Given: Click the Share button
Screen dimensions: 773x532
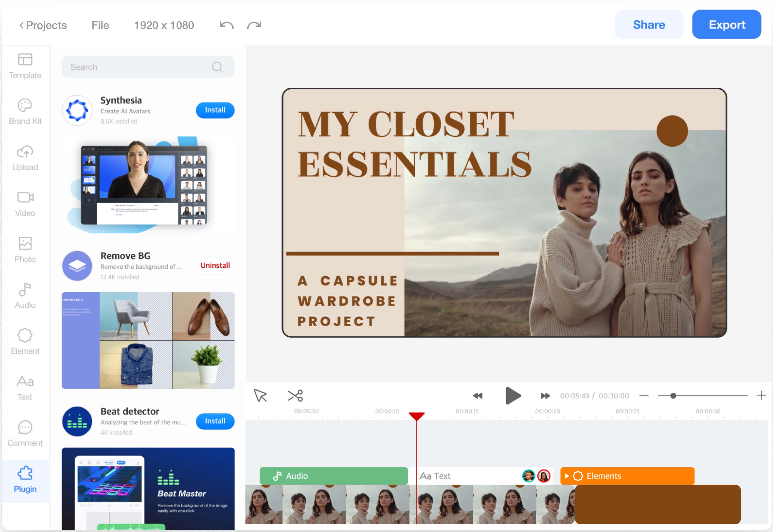Looking at the screenshot, I should (x=649, y=24).
